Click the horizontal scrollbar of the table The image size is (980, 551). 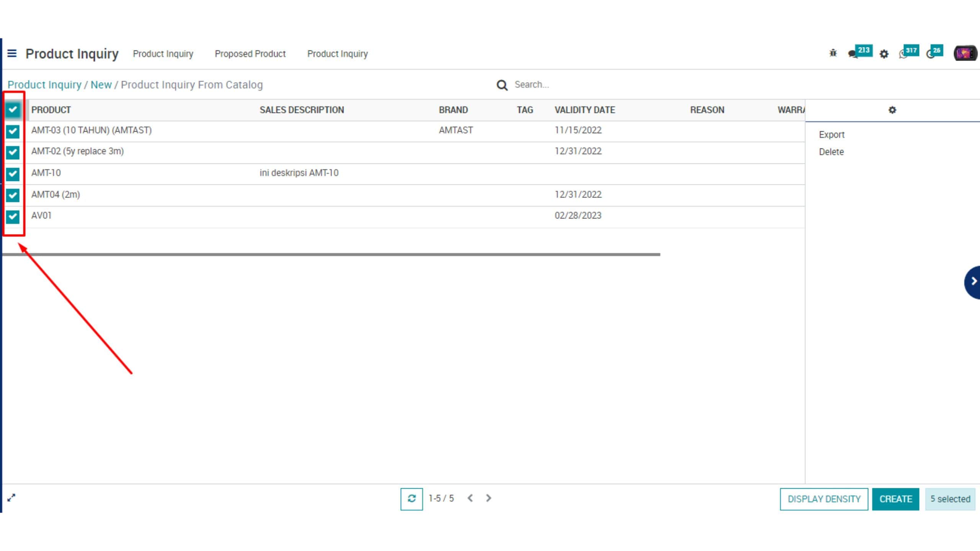(x=331, y=254)
